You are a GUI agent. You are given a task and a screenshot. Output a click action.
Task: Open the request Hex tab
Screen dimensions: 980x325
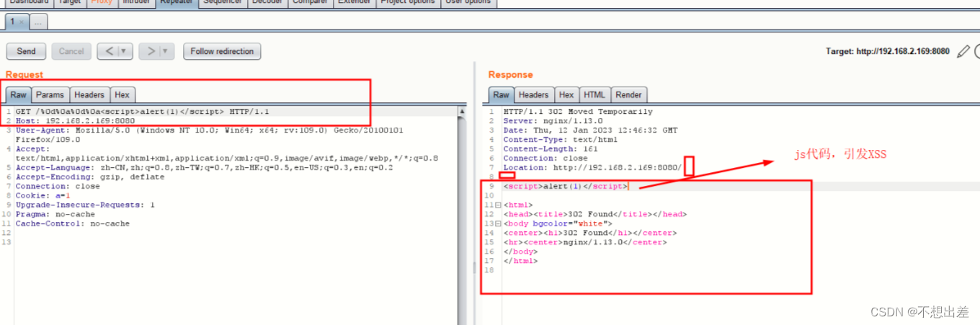(x=122, y=94)
